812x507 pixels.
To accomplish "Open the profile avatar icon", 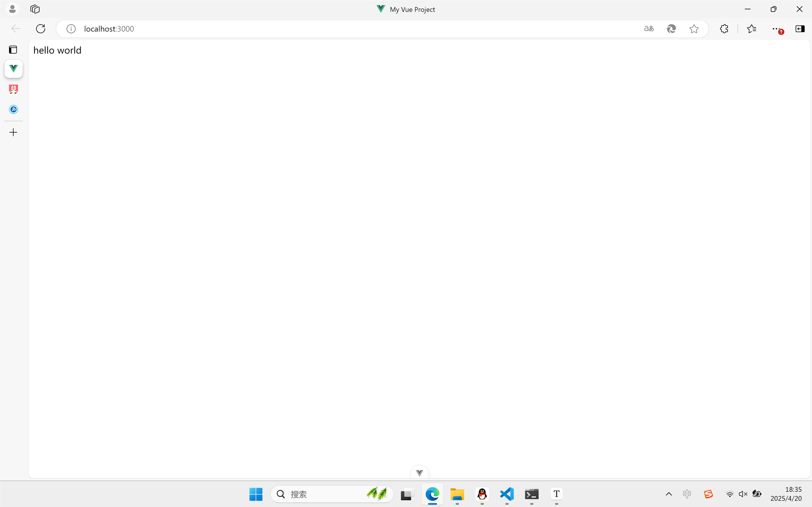I will pos(12,9).
